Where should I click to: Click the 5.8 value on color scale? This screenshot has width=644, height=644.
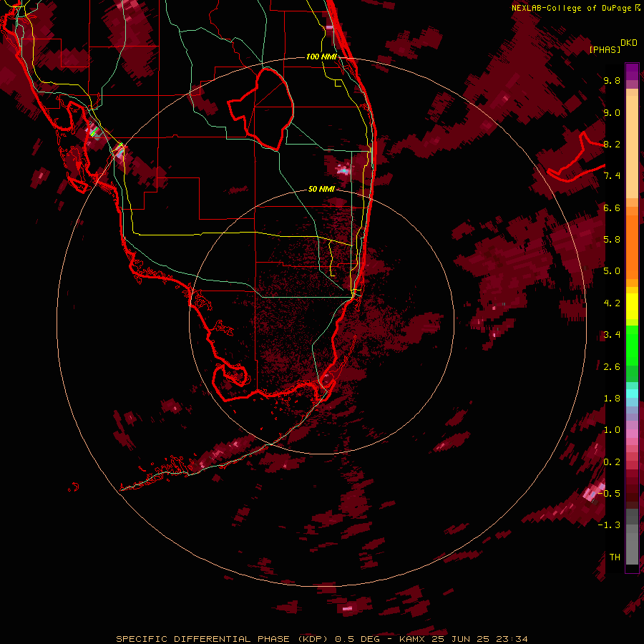pyautogui.click(x=612, y=240)
